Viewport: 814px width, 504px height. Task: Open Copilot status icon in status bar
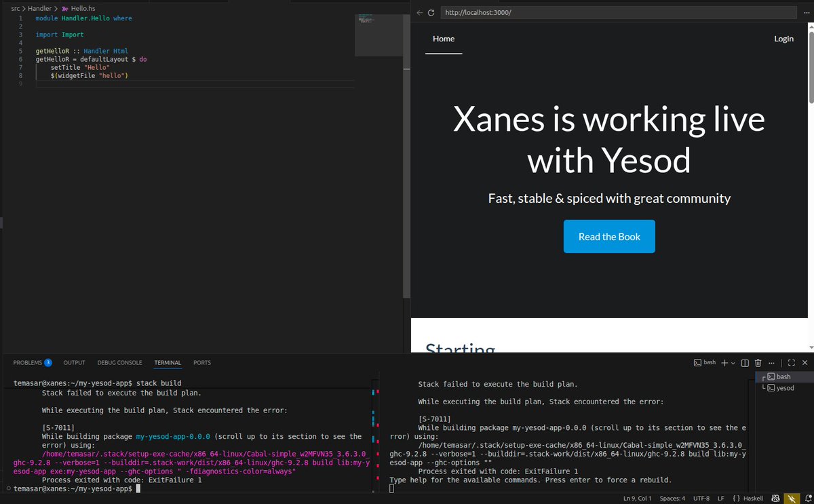tap(775, 499)
